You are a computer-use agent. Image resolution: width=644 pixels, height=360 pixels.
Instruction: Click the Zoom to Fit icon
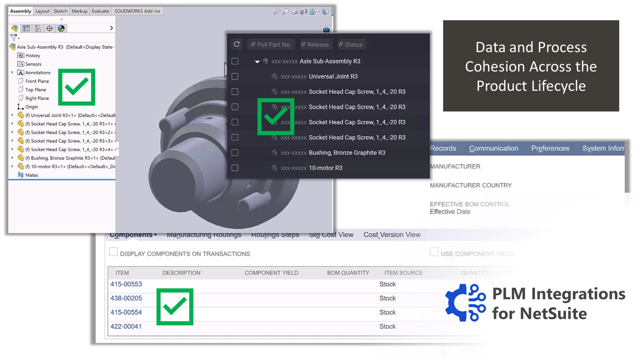pyautogui.click(x=277, y=12)
